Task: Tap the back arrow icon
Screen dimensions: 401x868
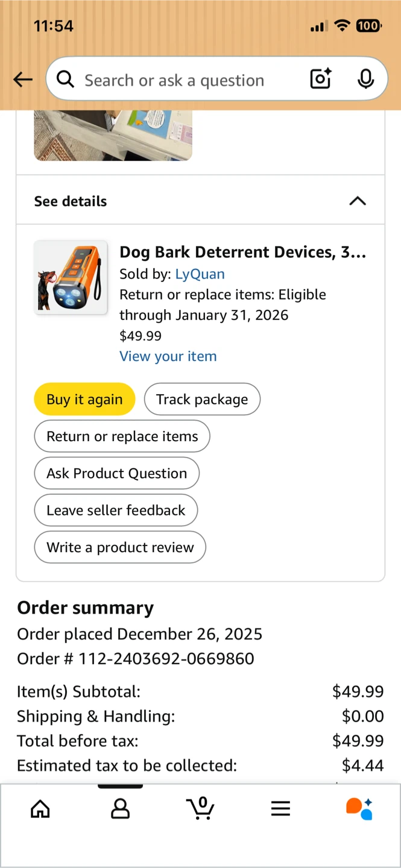Action: (x=23, y=80)
